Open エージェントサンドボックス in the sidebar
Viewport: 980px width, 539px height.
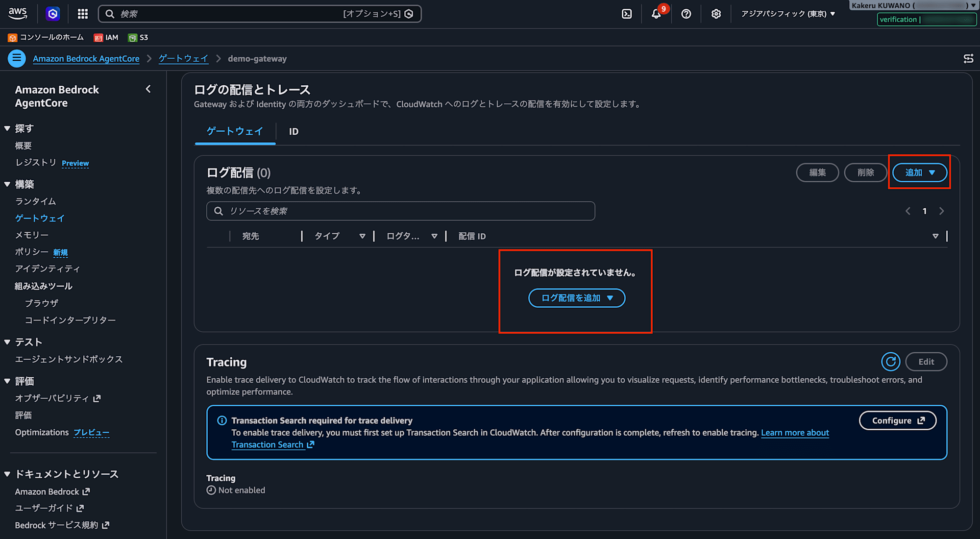click(x=69, y=359)
